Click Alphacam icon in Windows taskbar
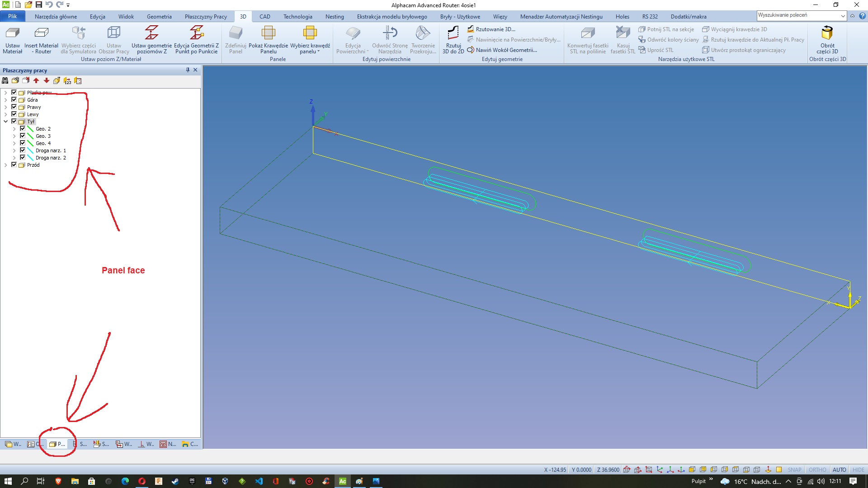 (x=343, y=481)
